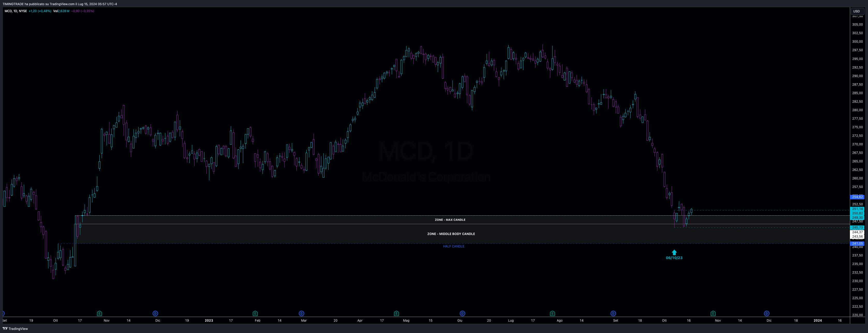
Task: Click the Vol 2,628 M indicator label
Action: pyautogui.click(x=61, y=11)
